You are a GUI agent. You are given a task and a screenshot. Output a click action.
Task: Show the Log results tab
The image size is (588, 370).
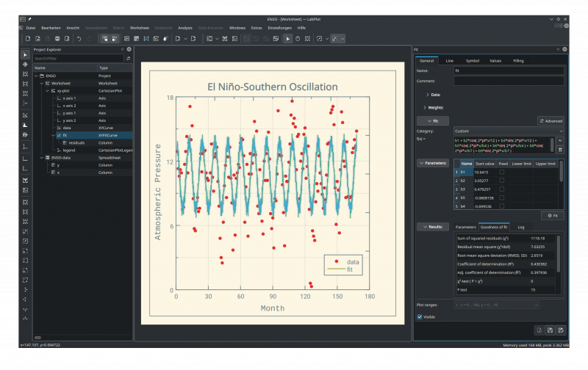[x=521, y=227]
